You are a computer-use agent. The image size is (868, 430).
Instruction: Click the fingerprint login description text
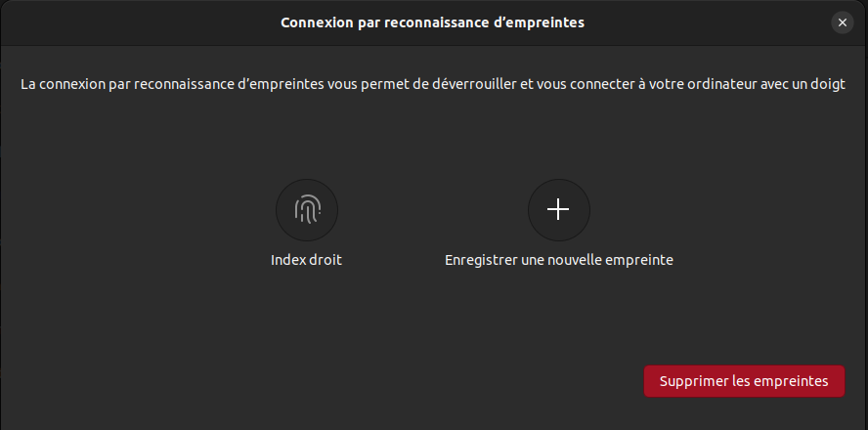click(433, 86)
